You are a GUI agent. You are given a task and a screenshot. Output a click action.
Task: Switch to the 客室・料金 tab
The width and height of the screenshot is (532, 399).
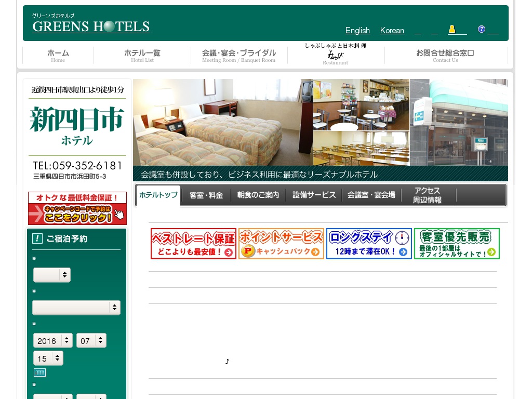pos(206,195)
